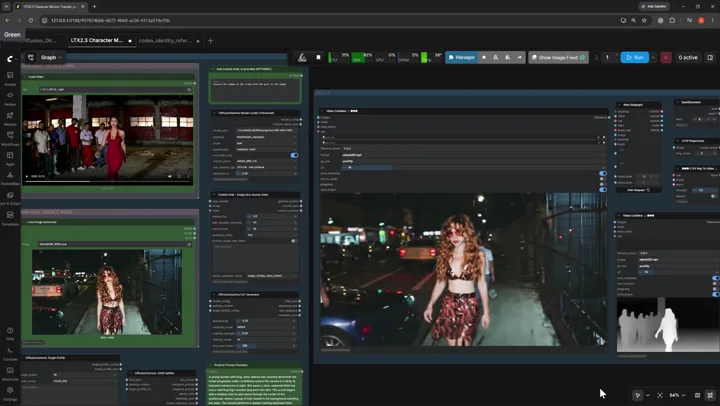
Task: Click the source image preview thumbnail
Action: [x=107, y=292]
